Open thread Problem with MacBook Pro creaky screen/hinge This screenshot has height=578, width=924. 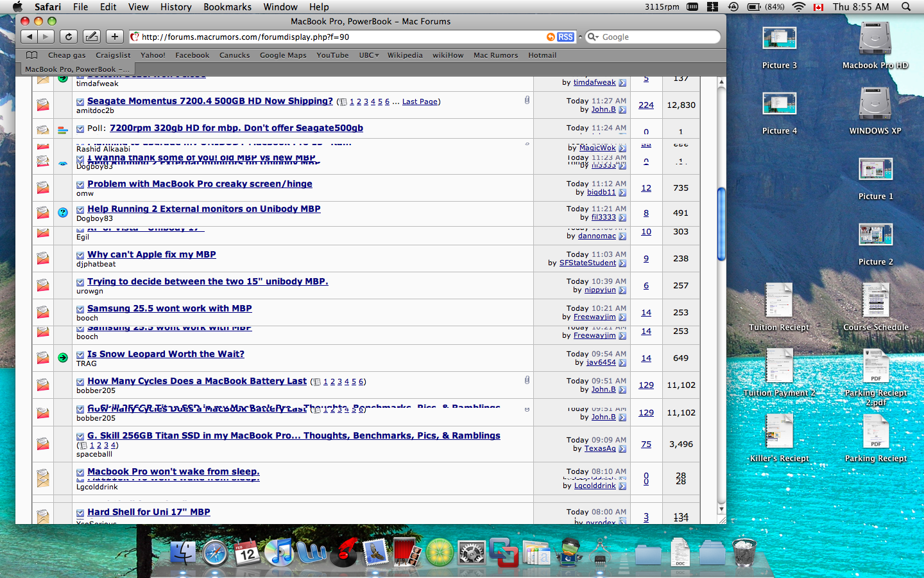pyautogui.click(x=200, y=184)
